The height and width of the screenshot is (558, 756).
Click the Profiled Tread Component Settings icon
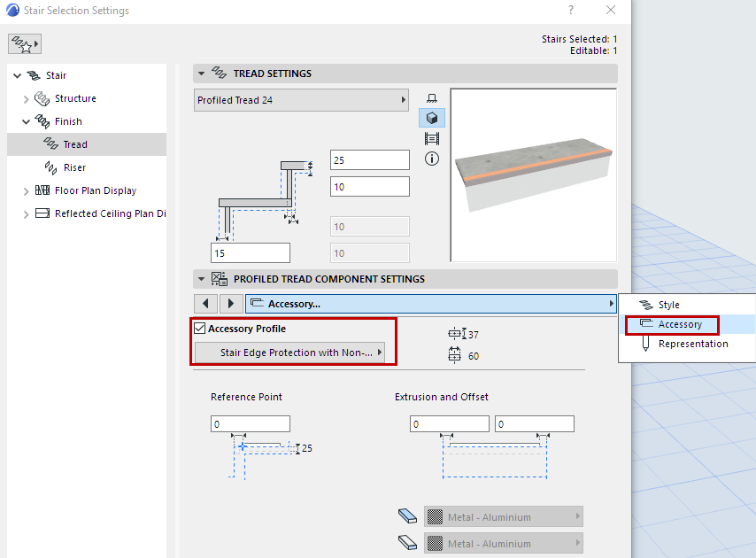220,279
